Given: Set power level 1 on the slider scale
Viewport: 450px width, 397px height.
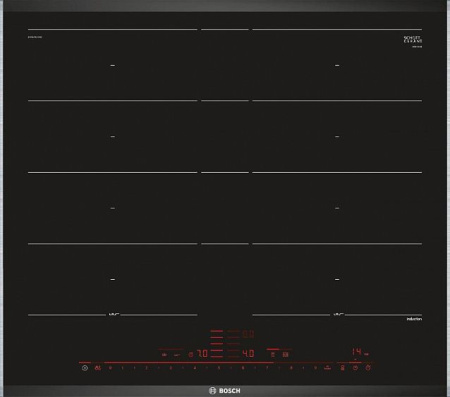Looking at the screenshot, I should tap(123, 368).
